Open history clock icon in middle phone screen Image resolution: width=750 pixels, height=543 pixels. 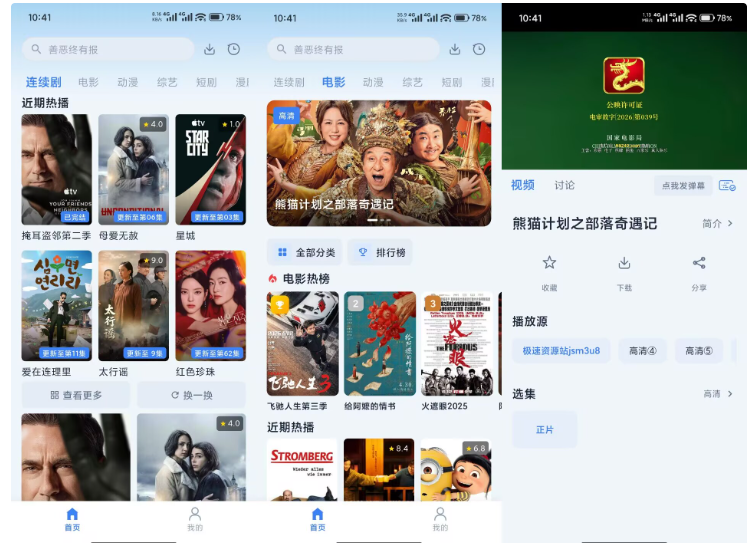(x=479, y=49)
